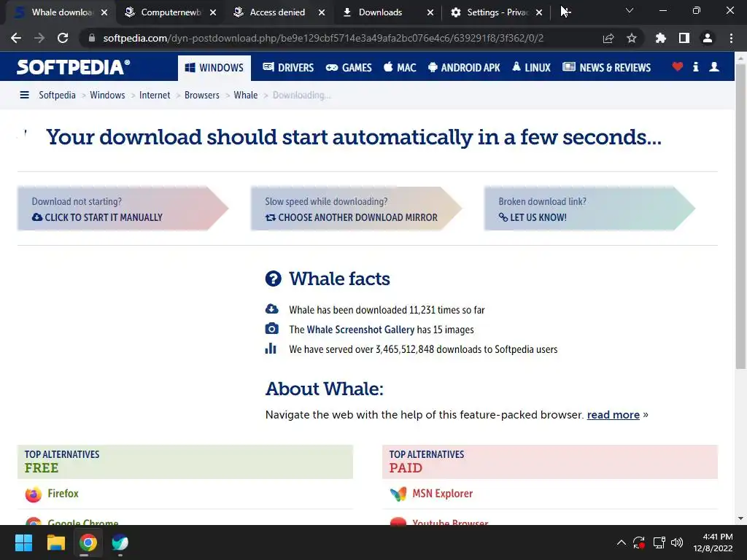Screen dimensions: 747x560
Task: Click the browser back arrow
Action: 16,38
